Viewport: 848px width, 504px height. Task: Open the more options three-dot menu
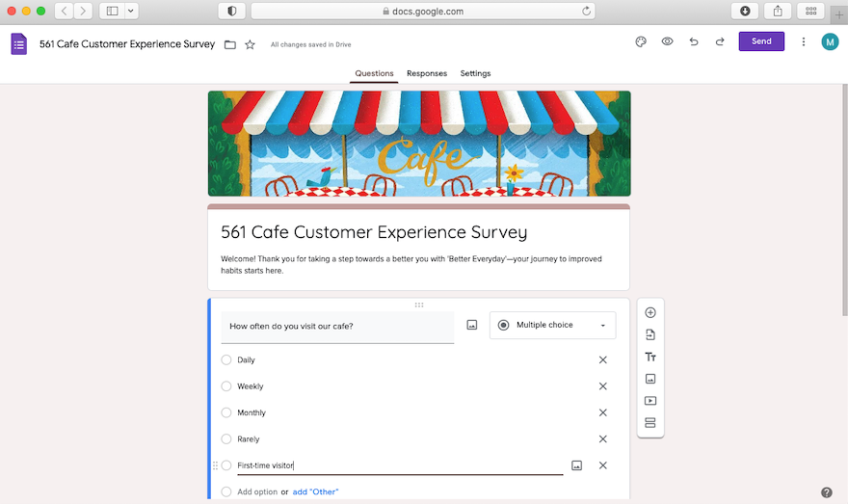804,41
